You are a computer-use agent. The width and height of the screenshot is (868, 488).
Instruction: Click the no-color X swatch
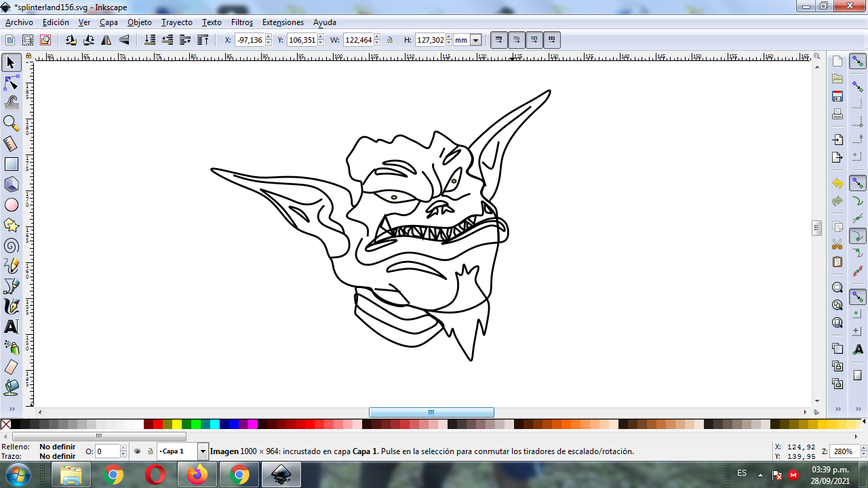point(5,424)
